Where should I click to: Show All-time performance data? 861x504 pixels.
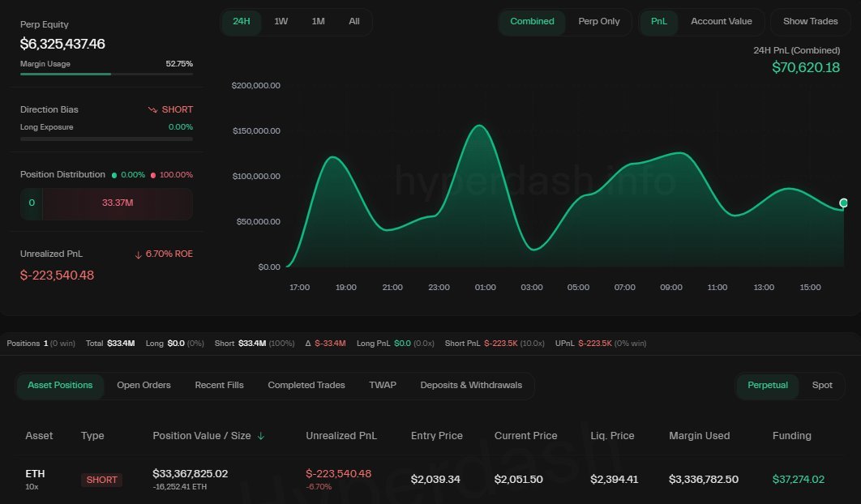(354, 22)
